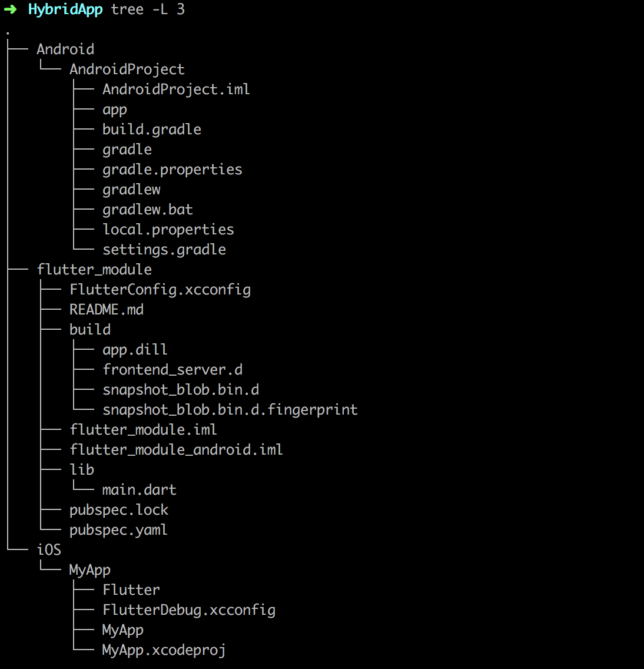This screenshot has width=644, height=669.
Task: Select local.properties file entry
Action: 168,230
